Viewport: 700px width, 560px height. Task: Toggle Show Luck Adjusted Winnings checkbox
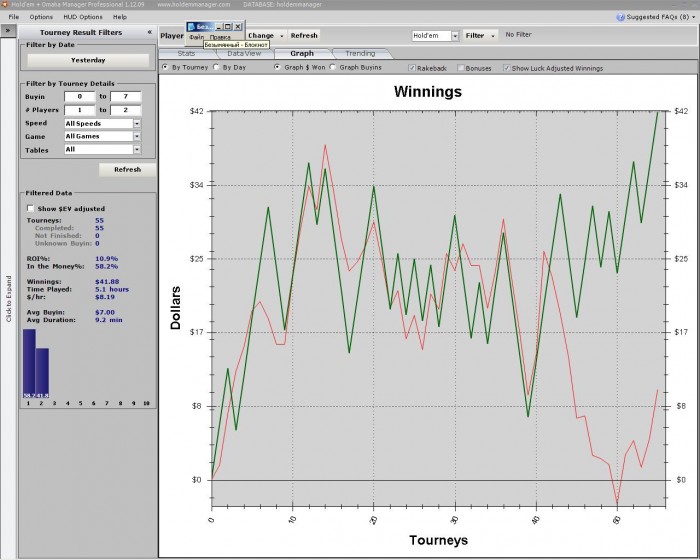pyautogui.click(x=507, y=68)
